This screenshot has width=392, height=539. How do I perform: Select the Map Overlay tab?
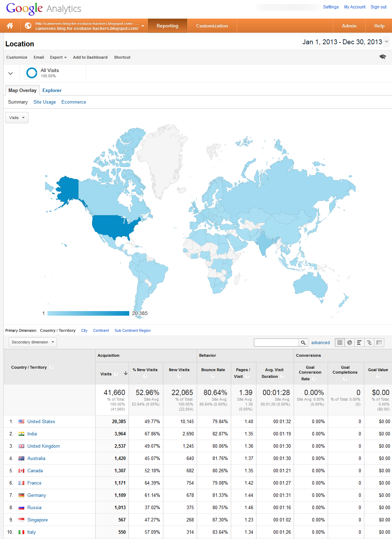[x=22, y=90]
